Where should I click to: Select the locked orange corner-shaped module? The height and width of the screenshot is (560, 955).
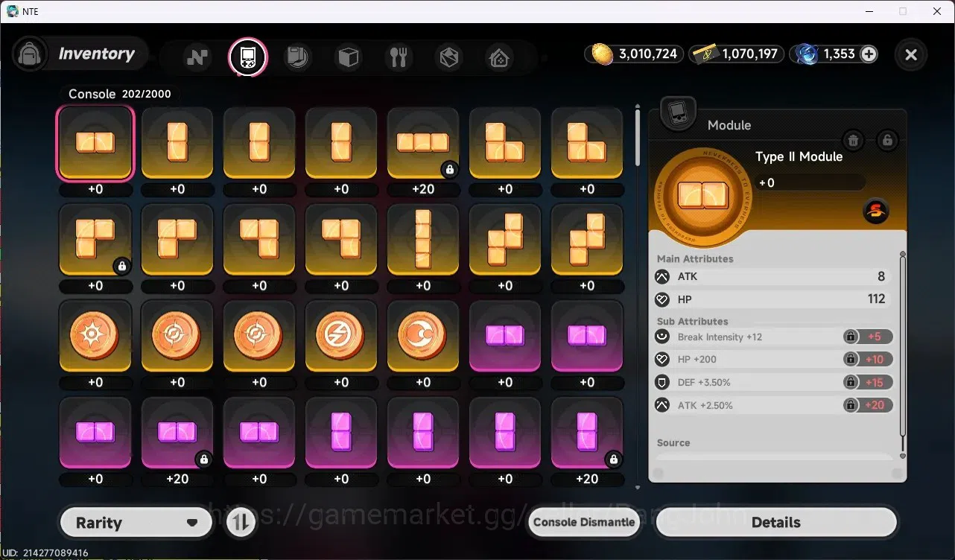point(95,240)
